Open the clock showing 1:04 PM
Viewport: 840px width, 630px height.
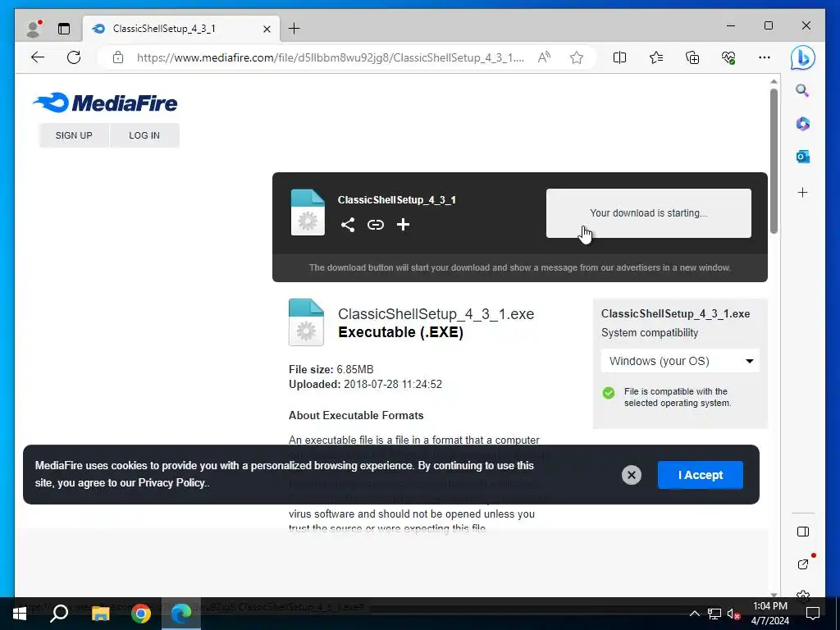(x=770, y=614)
